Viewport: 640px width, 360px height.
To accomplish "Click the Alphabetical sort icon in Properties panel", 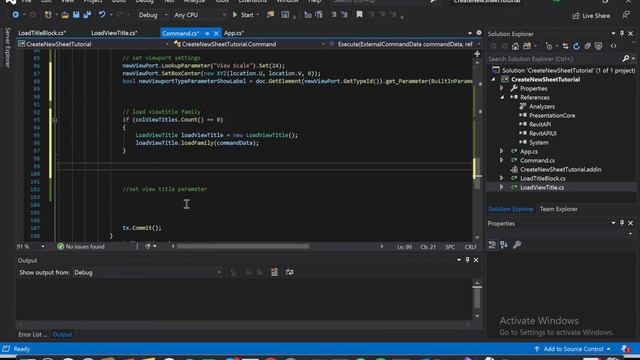I will coord(504,244).
